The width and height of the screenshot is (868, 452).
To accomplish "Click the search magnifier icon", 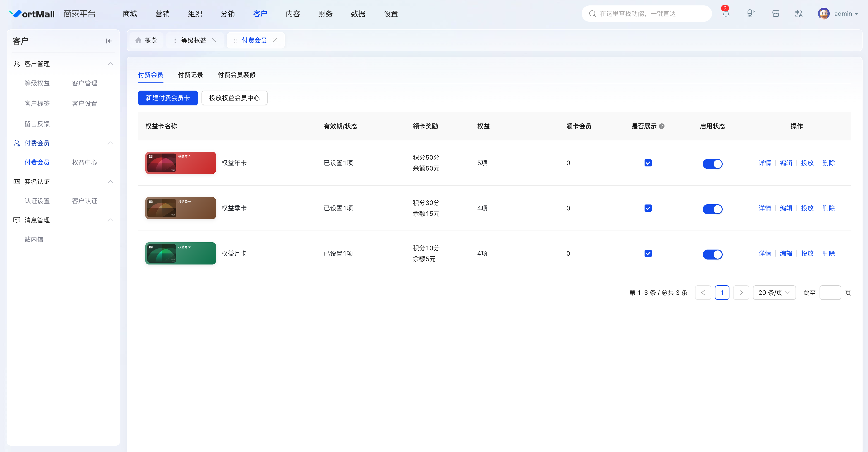I will [592, 14].
